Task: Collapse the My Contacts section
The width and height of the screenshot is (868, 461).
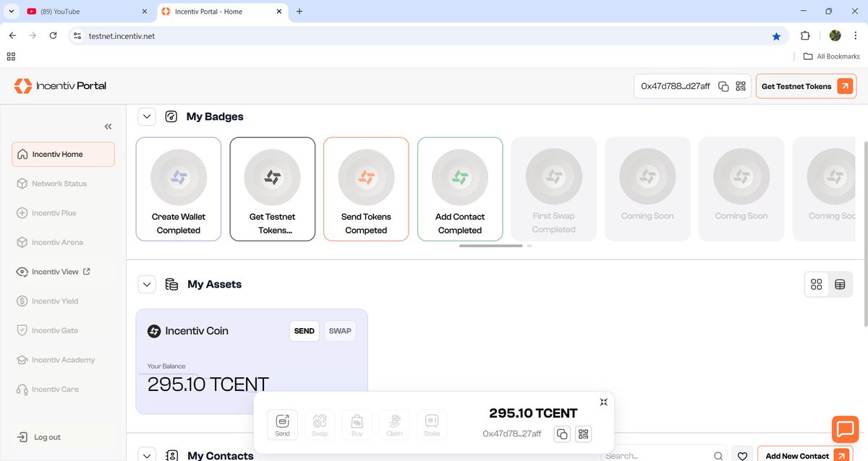Action: pyautogui.click(x=147, y=455)
